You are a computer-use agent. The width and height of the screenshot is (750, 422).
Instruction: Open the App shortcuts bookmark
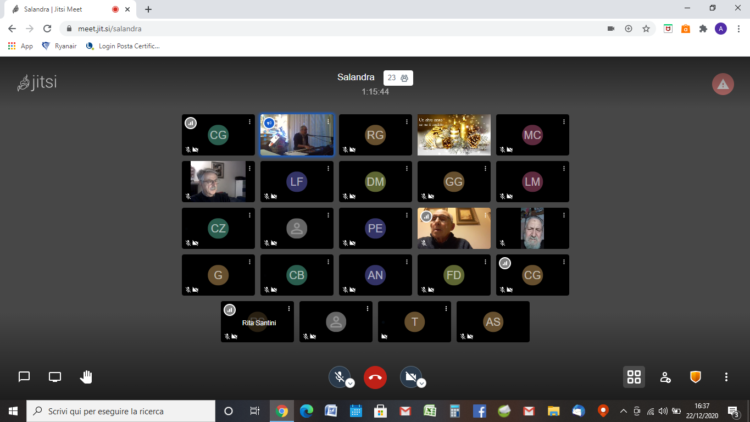20,46
